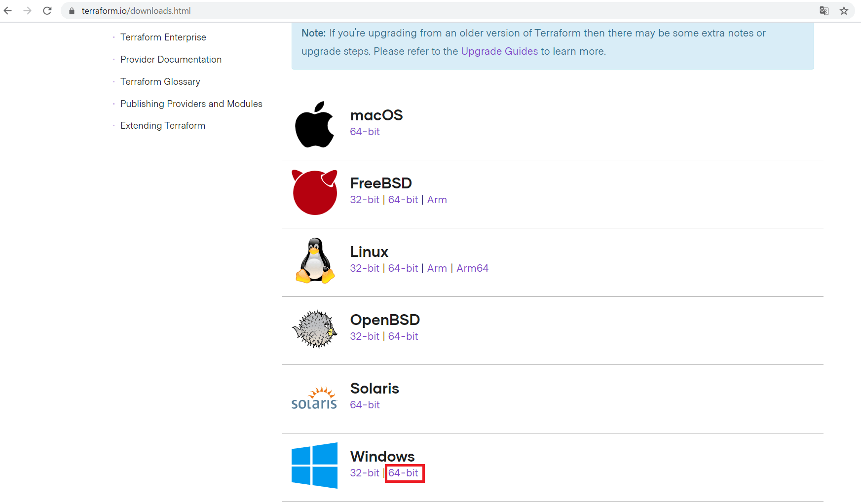The width and height of the screenshot is (861, 504).
Task: Click the Solaris sun logo
Action: tap(314, 397)
